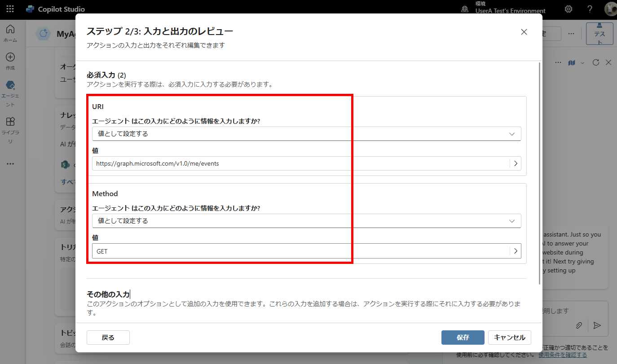Screen dimensions: 617x364
Task: Open the app launcher waffle icon
Action: point(10,9)
